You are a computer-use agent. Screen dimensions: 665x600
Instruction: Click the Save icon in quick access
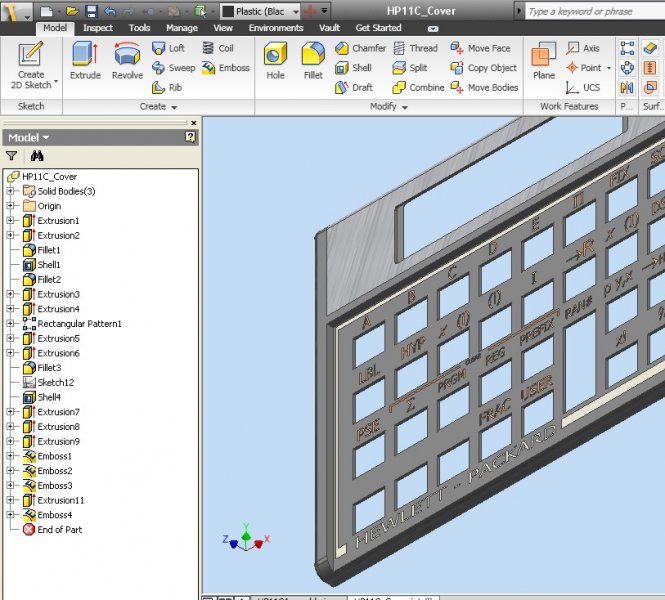pyautogui.click(x=91, y=11)
